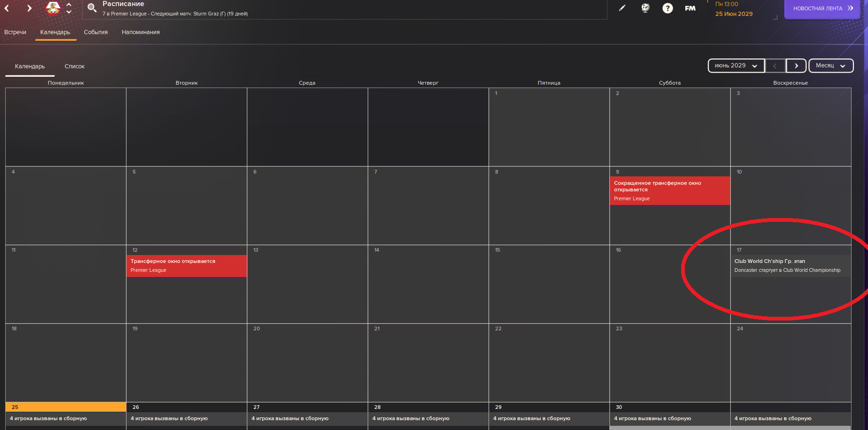Go to the previous month
Image resolution: width=868 pixels, height=430 pixels.
[775, 66]
